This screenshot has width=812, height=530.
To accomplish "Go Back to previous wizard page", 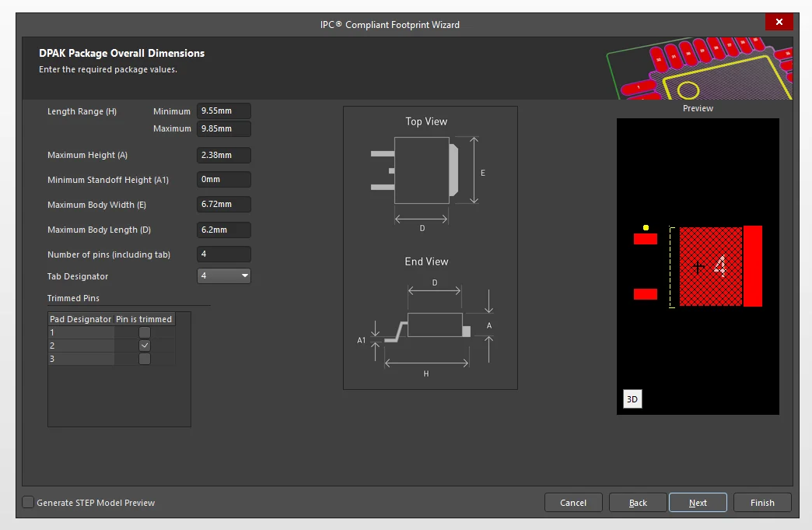I will click(x=638, y=503).
